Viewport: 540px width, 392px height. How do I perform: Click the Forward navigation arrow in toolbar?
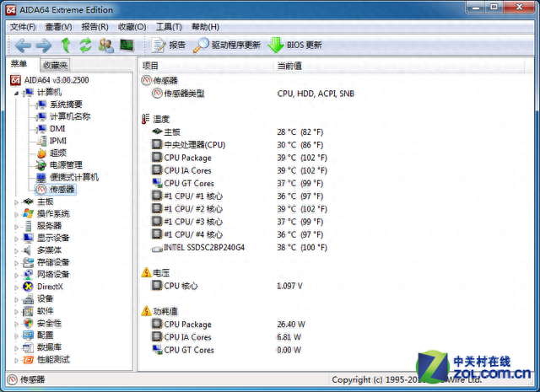[x=44, y=45]
